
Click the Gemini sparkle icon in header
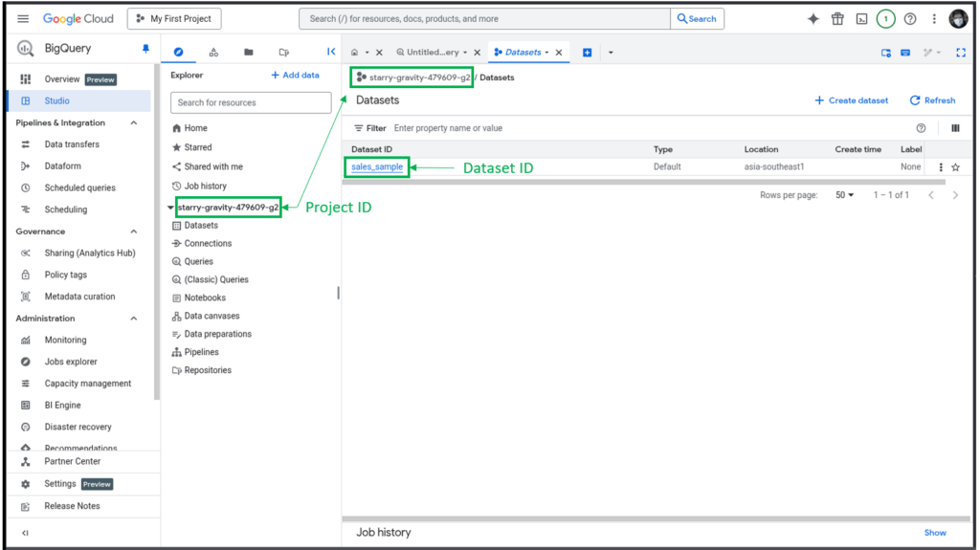[x=813, y=19]
